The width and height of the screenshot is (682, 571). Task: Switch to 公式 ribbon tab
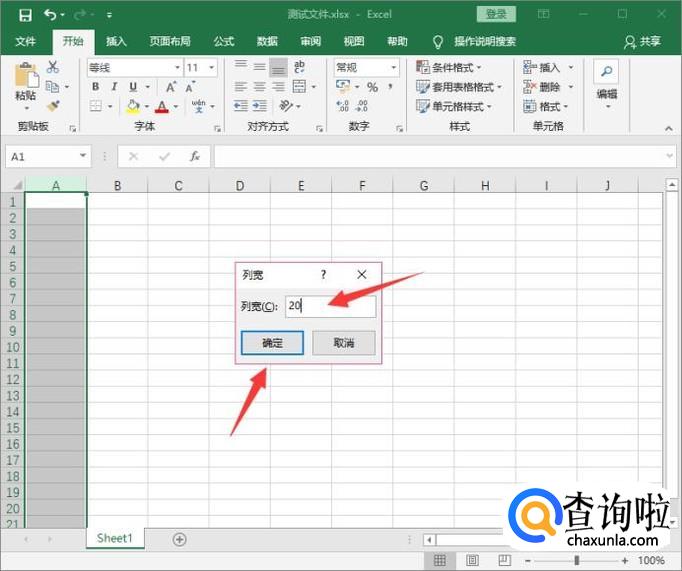point(224,41)
